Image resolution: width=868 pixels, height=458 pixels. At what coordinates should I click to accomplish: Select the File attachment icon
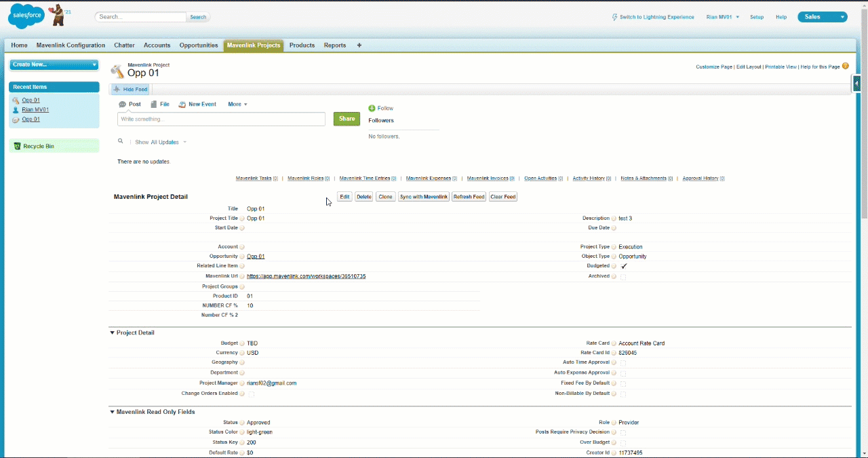point(152,104)
